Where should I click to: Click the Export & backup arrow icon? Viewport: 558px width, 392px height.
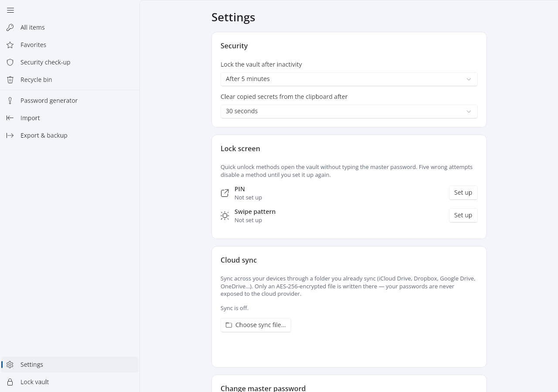click(x=10, y=135)
